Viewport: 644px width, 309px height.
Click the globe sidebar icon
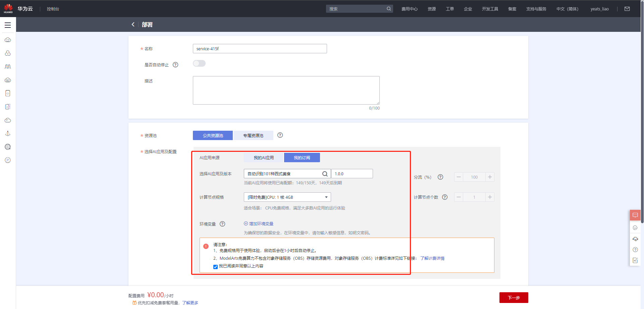pyautogui.click(x=8, y=147)
